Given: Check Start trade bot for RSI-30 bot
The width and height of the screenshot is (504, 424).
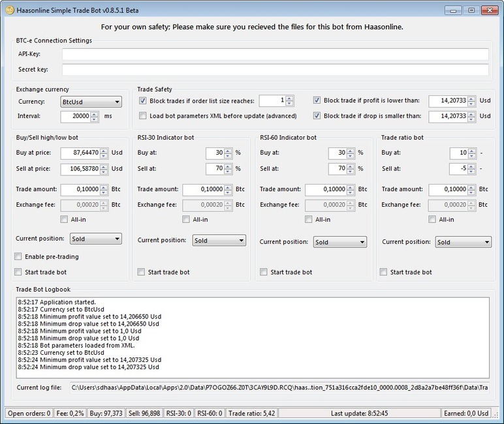Looking at the screenshot, I should point(141,272).
